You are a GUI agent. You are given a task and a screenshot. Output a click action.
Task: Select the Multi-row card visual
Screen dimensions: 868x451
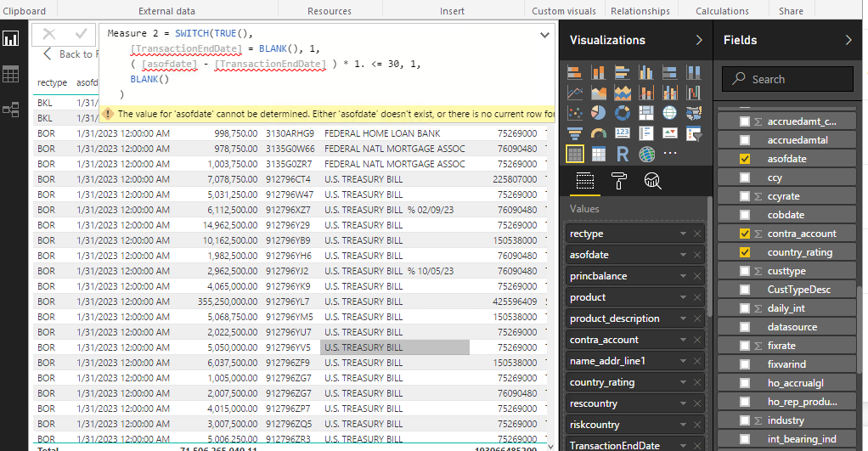click(646, 133)
